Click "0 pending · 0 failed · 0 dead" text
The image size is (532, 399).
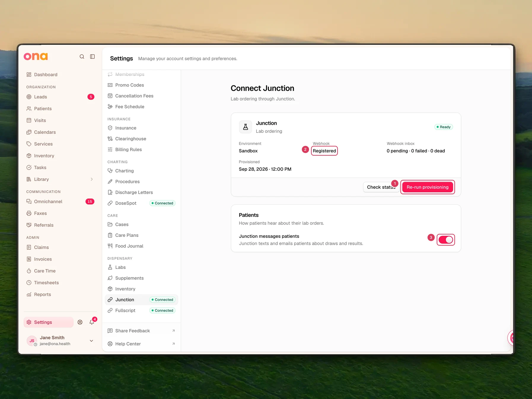pyautogui.click(x=415, y=151)
